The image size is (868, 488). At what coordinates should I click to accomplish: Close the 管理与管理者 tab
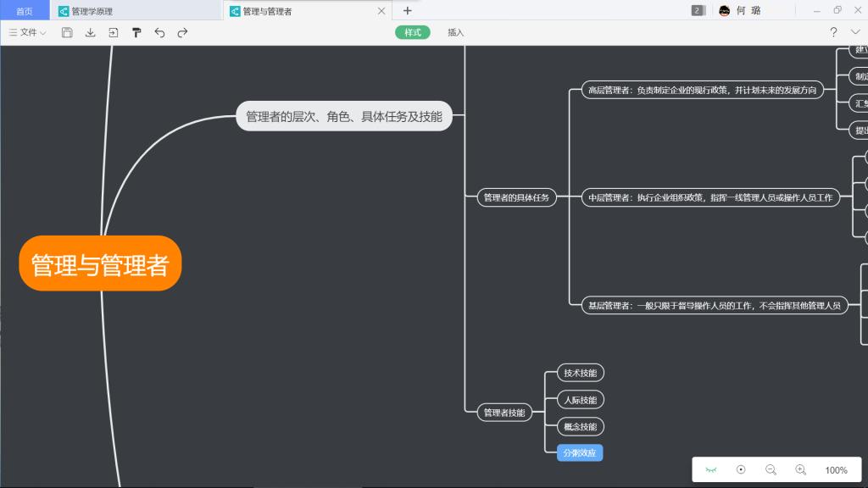[x=381, y=11]
